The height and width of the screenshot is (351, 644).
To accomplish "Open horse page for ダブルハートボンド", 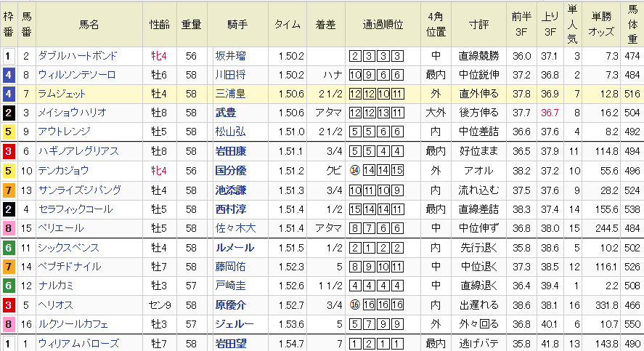I will [x=79, y=56].
